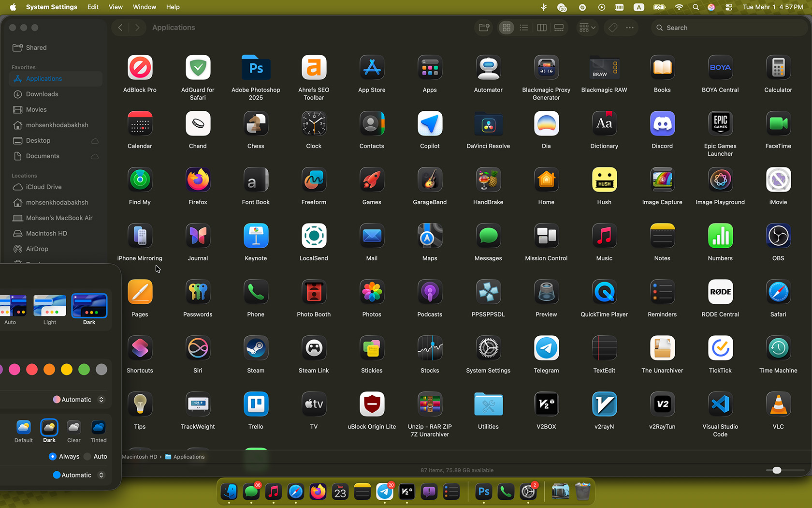Switch Finder to list view

[x=524, y=28]
